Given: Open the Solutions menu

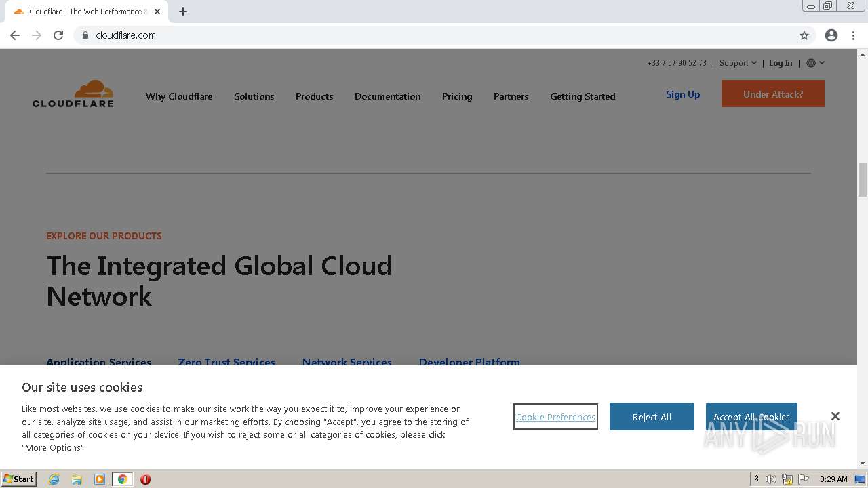Looking at the screenshot, I should point(254,96).
